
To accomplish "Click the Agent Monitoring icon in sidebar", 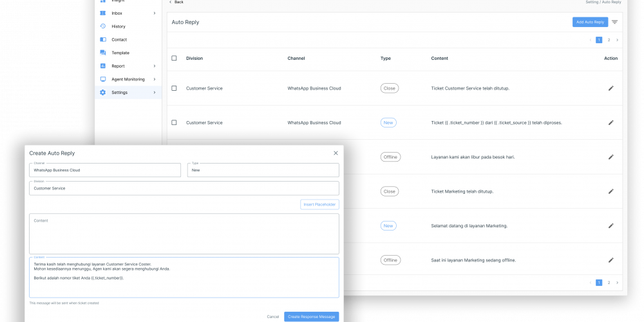I will coord(103,79).
